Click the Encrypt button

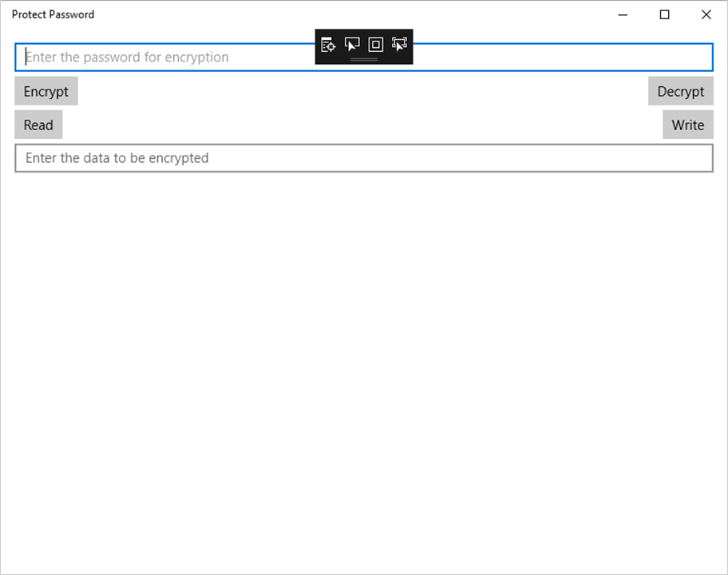46,92
